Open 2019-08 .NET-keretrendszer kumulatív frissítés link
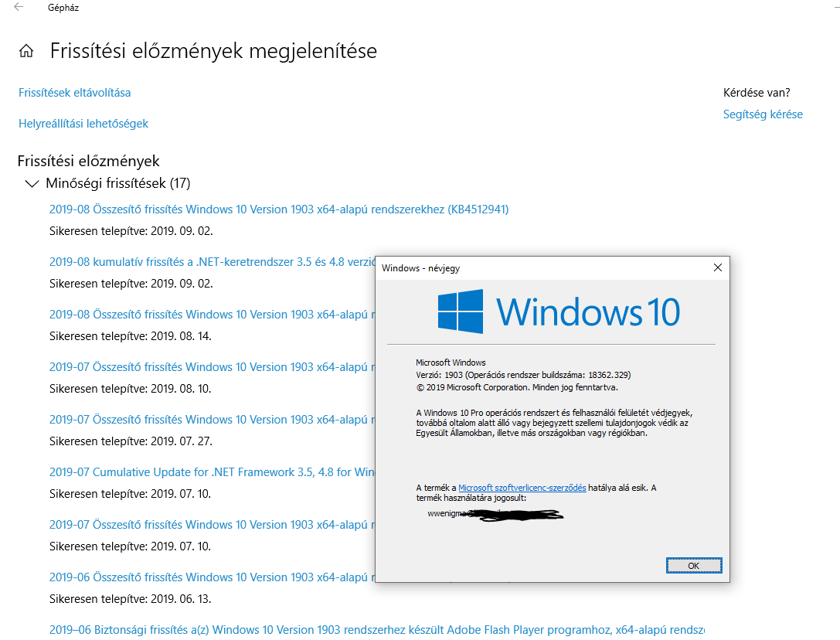 pyautogui.click(x=213, y=262)
